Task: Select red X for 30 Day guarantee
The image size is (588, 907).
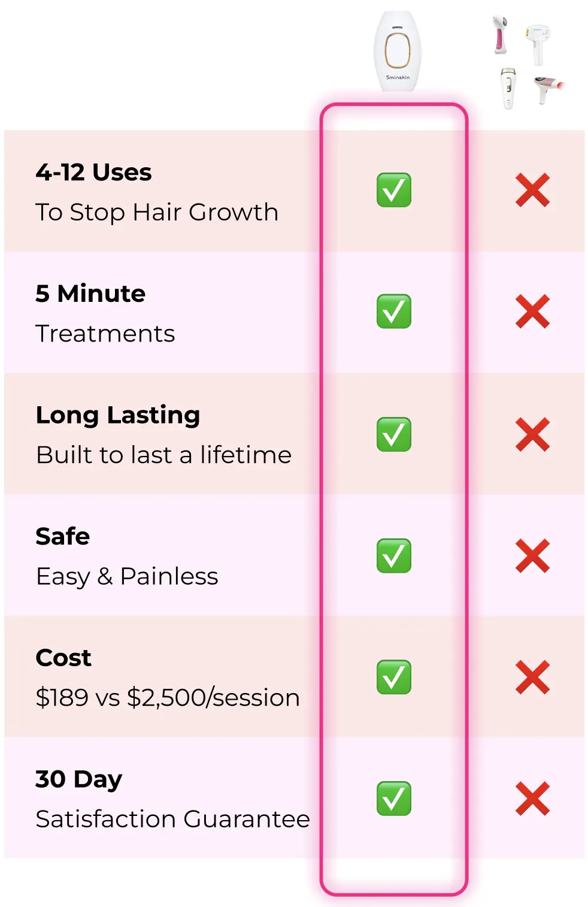Action: coord(532,799)
